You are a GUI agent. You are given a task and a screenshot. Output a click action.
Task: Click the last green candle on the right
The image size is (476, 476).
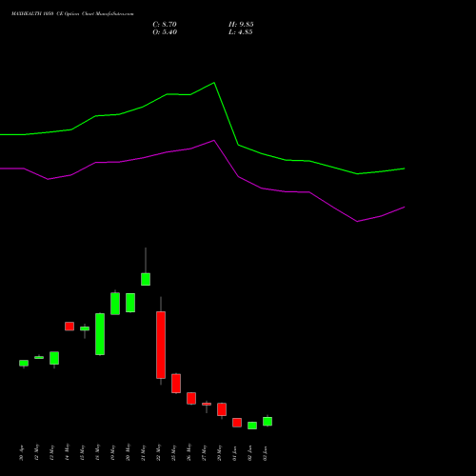268,422
